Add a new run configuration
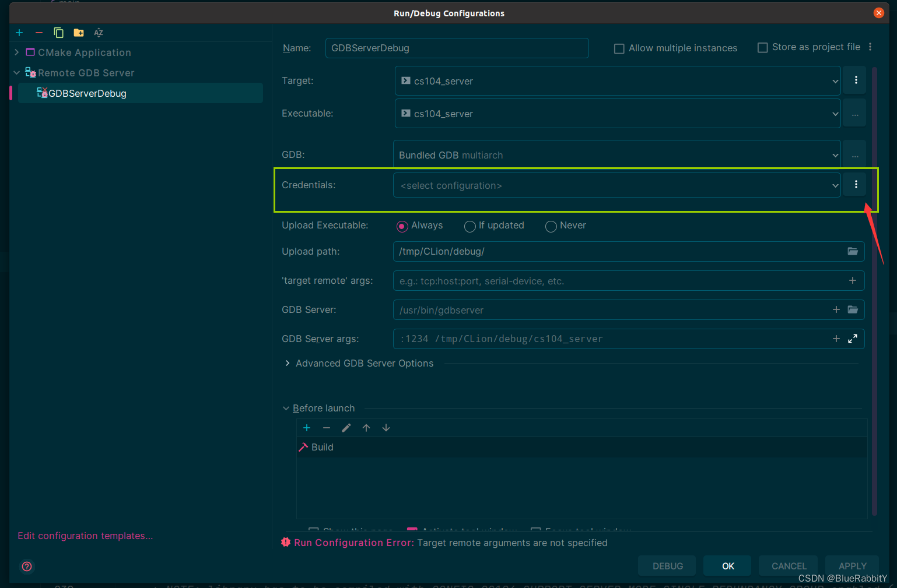 point(19,33)
